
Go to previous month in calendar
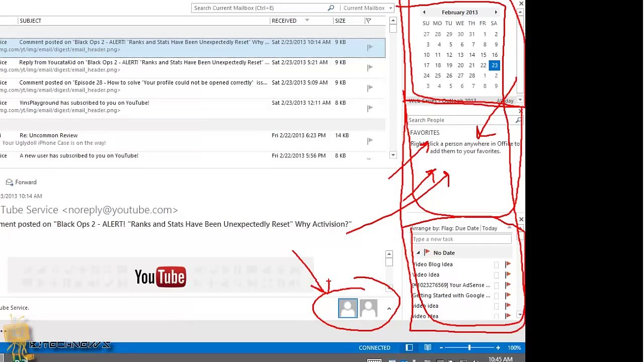[x=424, y=12]
